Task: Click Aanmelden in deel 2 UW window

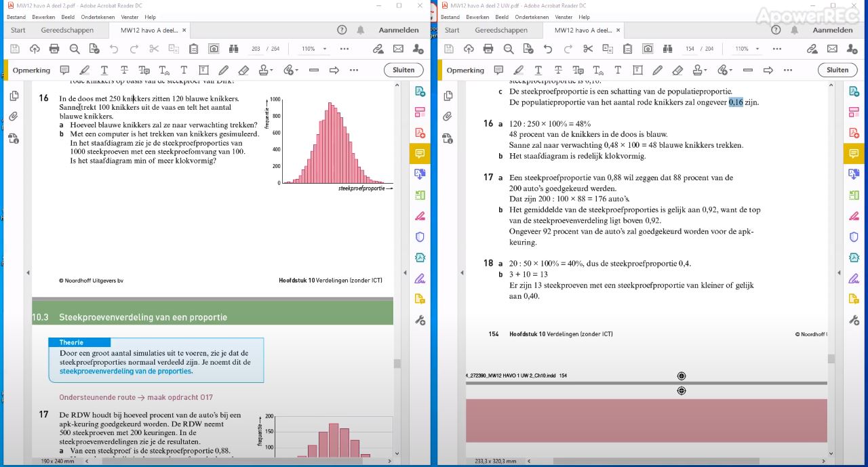Action: [x=833, y=30]
